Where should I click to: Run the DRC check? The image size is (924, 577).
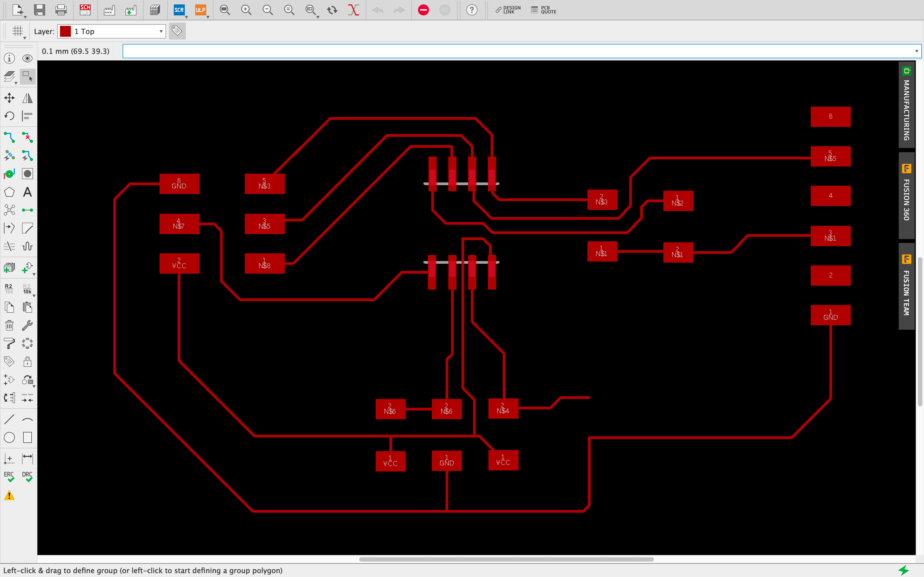[x=28, y=476]
